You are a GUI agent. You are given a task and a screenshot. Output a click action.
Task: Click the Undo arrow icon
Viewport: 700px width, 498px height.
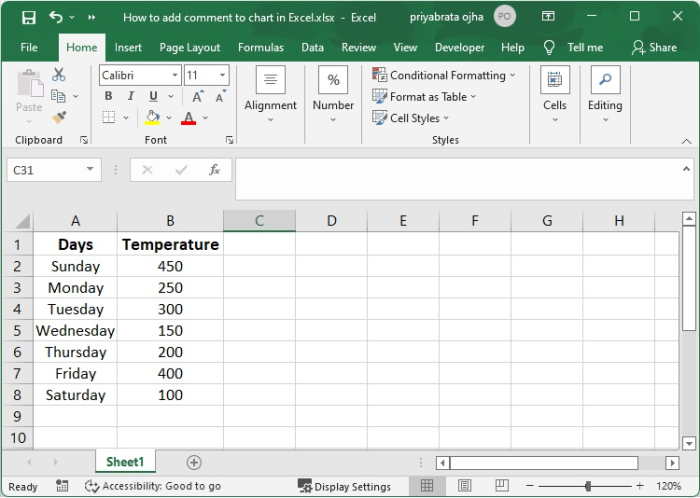(x=55, y=17)
